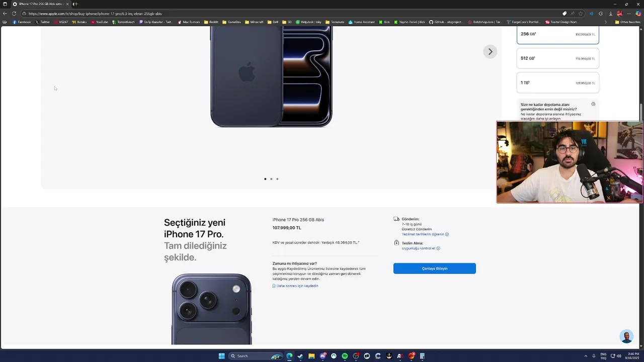Open a new browser tab
The image size is (644, 362).
pos(75,4)
